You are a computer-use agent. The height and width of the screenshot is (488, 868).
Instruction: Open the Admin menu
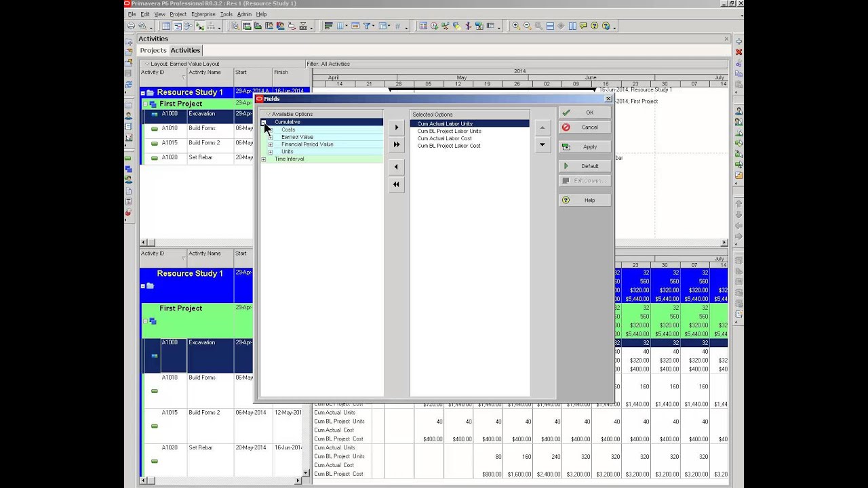244,14
